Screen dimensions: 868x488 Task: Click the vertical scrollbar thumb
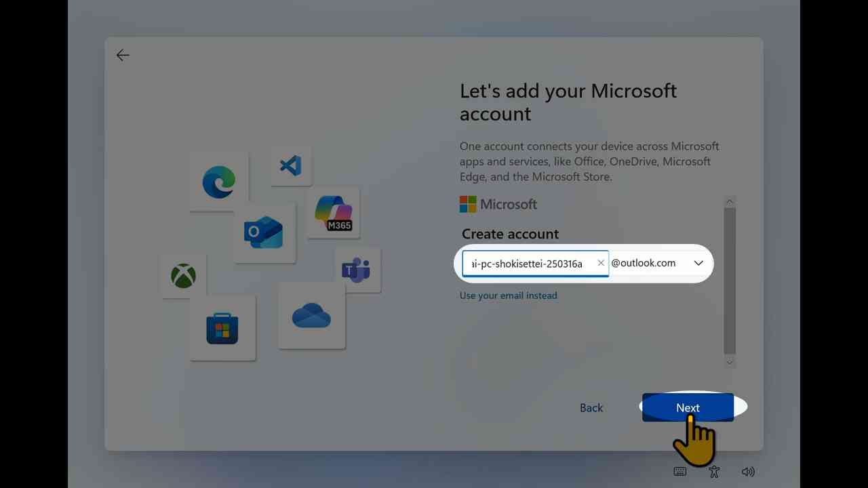click(730, 281)
